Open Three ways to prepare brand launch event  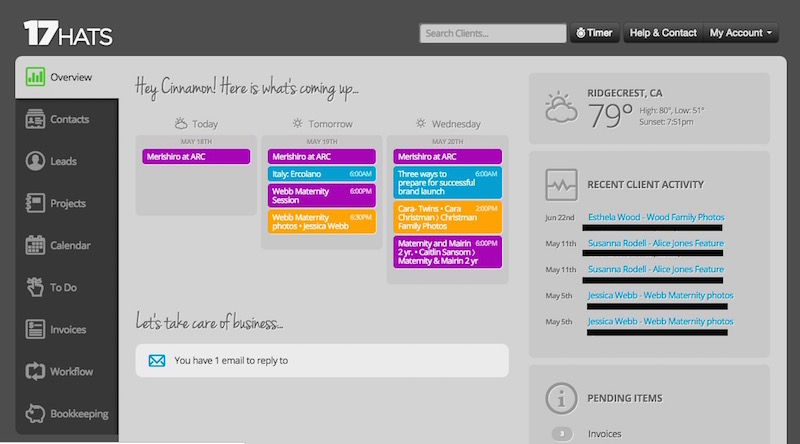[447, 183]
